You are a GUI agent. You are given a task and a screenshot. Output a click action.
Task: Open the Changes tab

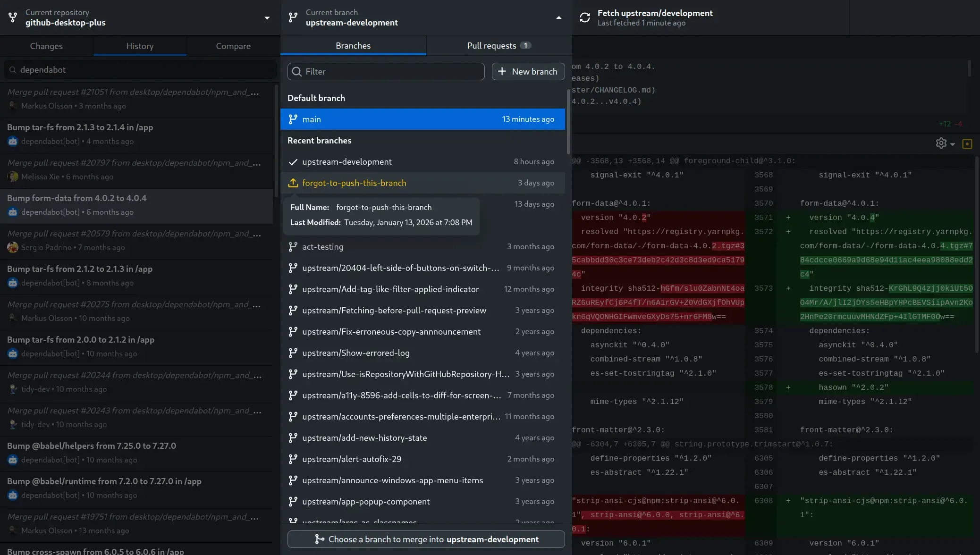46,46
